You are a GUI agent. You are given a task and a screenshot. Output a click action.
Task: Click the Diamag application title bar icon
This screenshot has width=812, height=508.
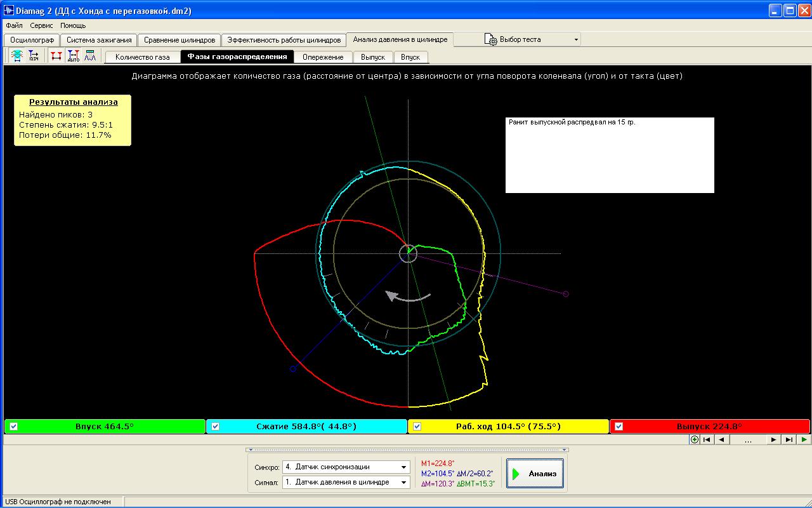click(x=9, y=10)
